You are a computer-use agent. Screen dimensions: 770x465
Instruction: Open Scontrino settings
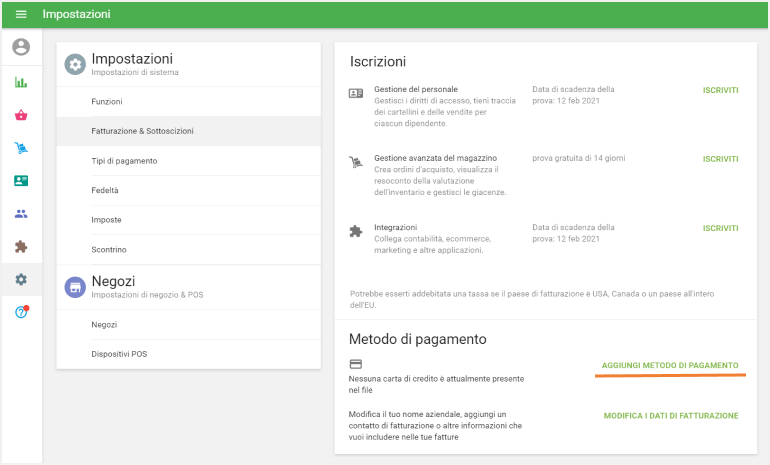coord(189,249)
